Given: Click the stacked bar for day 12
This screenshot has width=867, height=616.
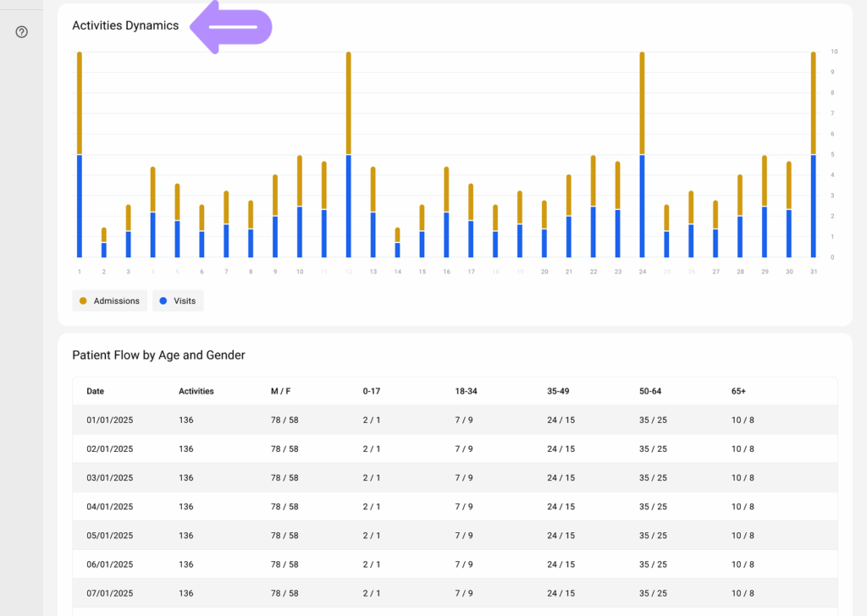Looking at the screenshot, I should 348,152.
